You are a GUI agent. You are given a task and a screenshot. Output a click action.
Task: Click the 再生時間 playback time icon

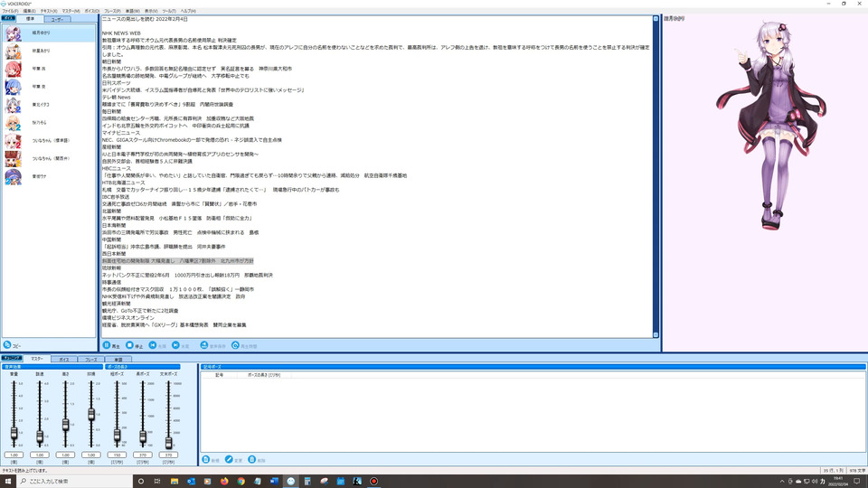point(235,345)
